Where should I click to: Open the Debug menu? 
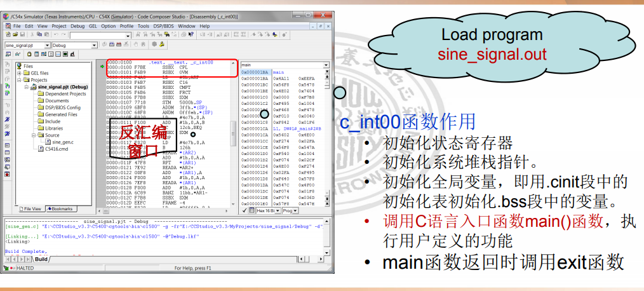click(x=77, y=26)
